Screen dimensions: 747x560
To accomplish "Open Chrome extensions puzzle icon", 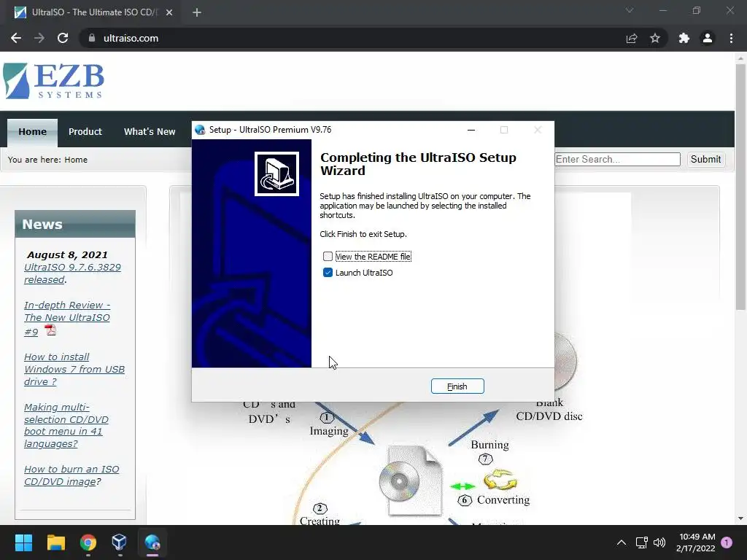I will (684, 38).
